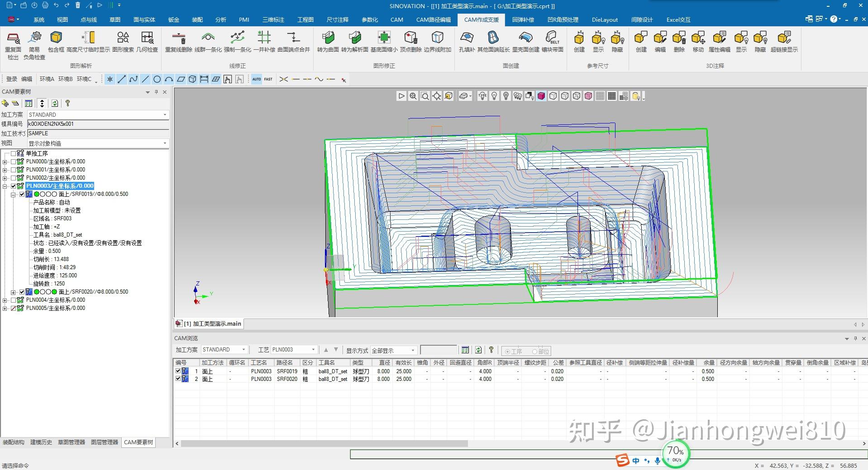Open the 显示方式 全部显示 dropdown
This screenshot has height=470, width=868.
412,351
